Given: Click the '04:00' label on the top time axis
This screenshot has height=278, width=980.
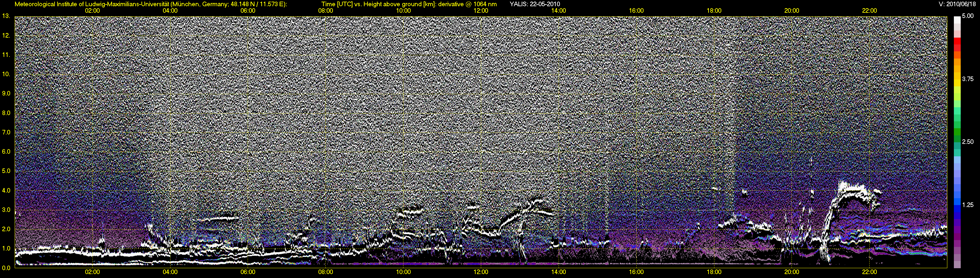Looking at the screenshot, I should pyautogui.click(x=170, y=11).
